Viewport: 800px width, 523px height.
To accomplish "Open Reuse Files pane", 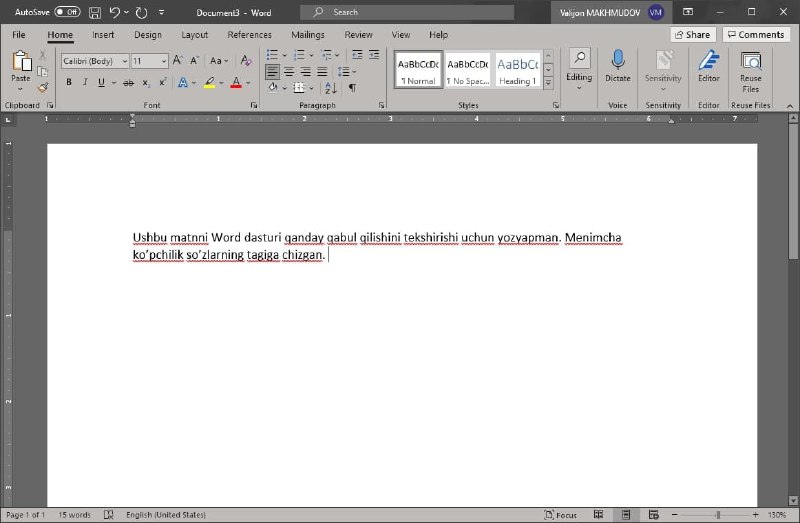I will [x=751, y=71].
